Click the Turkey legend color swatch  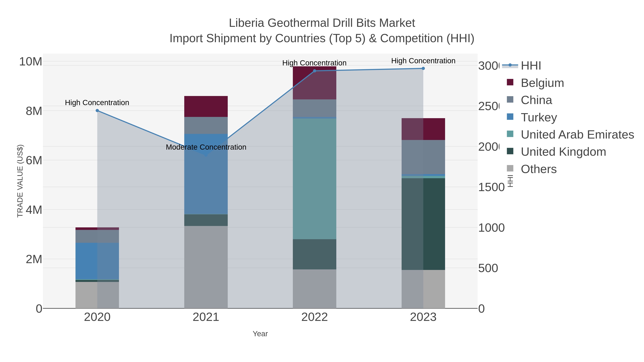click(510, 117)
